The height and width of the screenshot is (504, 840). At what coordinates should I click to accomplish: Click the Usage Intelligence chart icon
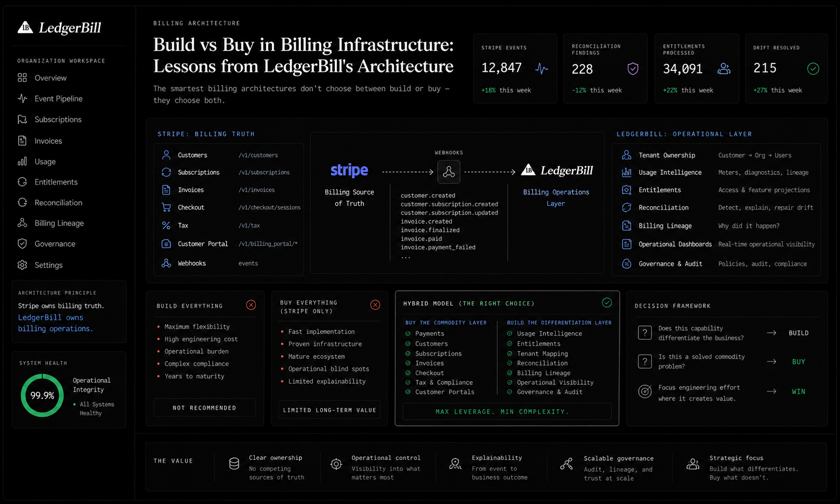(627, 172)
